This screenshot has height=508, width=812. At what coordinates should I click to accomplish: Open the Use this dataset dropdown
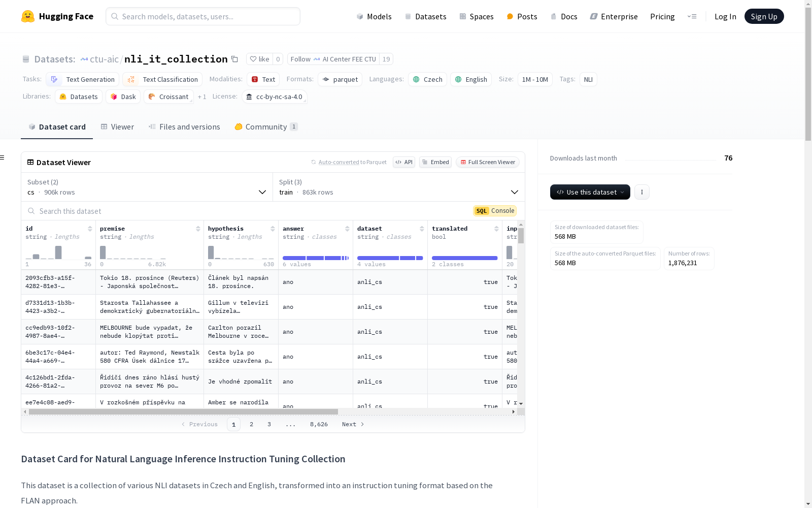pyautogui.click(x=590, y=192)
